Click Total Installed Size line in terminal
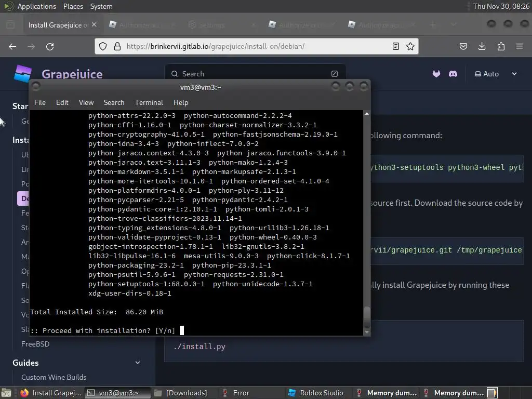The height and width of the screenshot is (399, 532). [x=97, y=312]
